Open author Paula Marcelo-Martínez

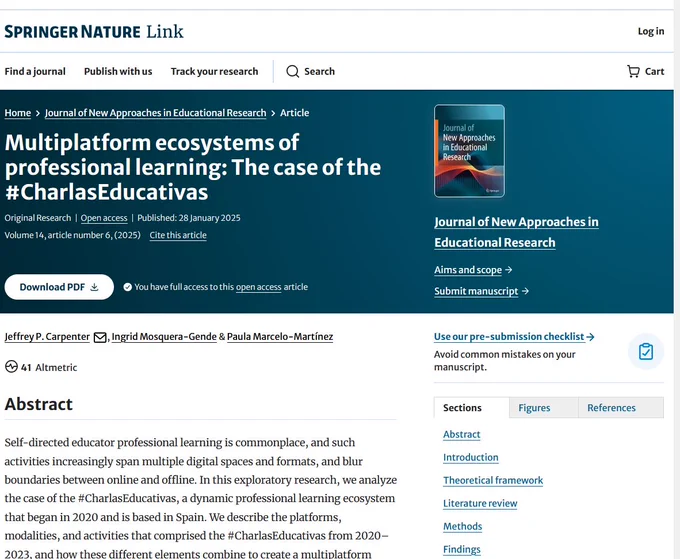click(x=280, y=337)
